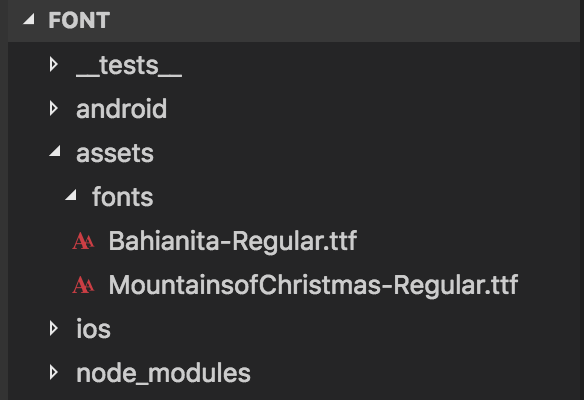Viewport: 584px width, 400px height.
Task: Select the android folder name
Action: coord(121,109)
